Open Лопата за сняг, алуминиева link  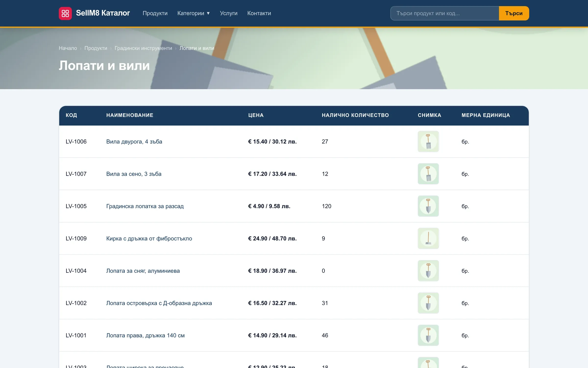pyautogui.click(x=143, y=271)
